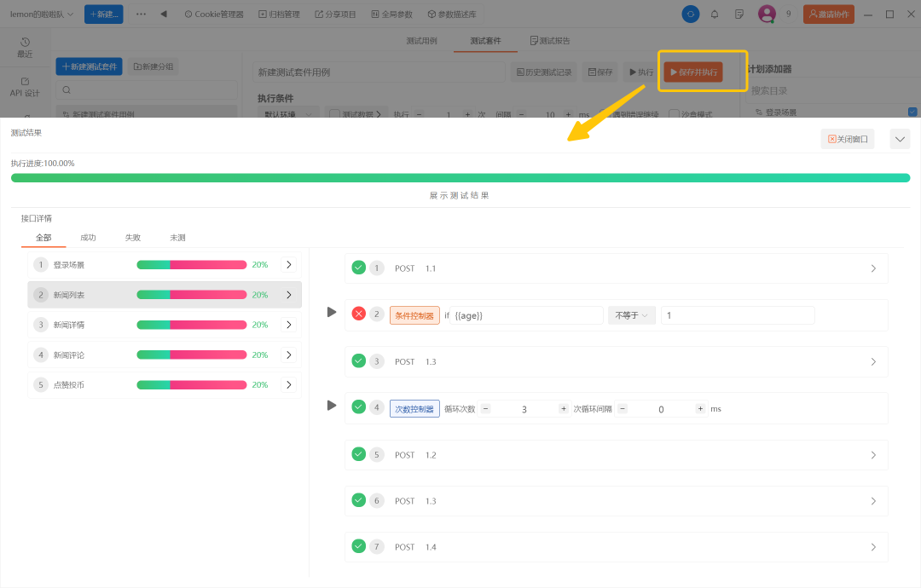Image resolution: width=921 pixels, height=588 pixels.
Task: Open the user avatar profile
Action: 767,14
